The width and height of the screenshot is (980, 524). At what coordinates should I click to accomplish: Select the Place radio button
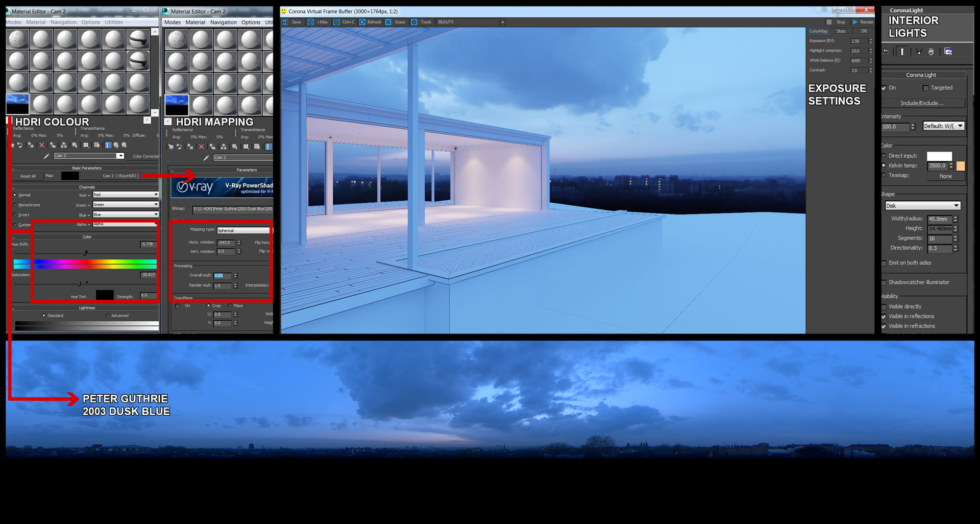click(x=230, y=306)
